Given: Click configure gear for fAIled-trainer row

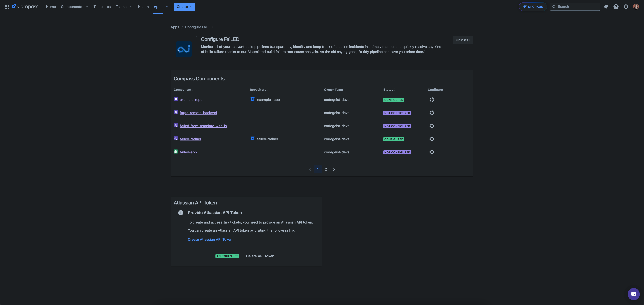Looking at the screenshot, I should click(432, 139).
